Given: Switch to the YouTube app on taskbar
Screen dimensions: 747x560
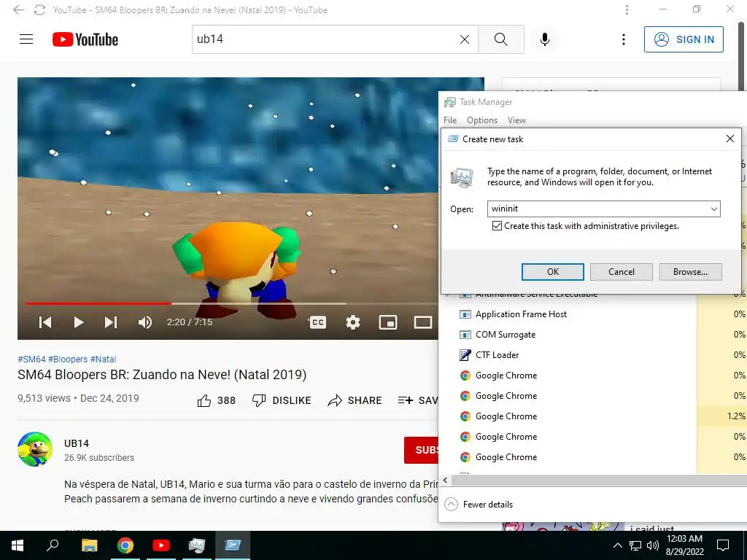Looking at the screenshot, I should 160,545.
